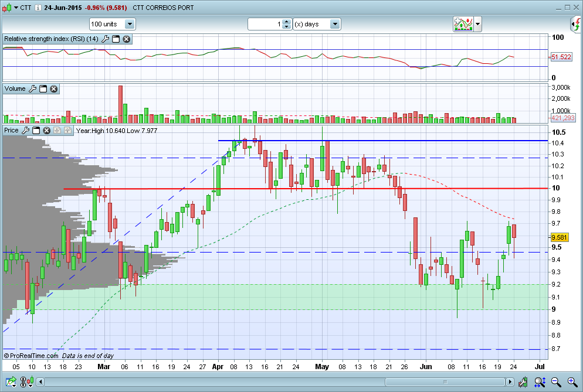Click the move-panel-up arrow icon in Price header
The height and width of the screenshot is (392, 583).
click(67, 131)
